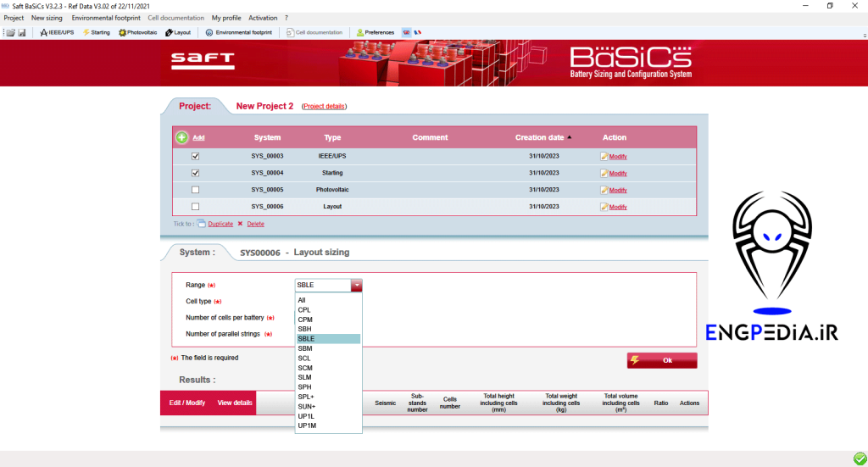Tick the SYS_00005 Photovoltaic checkbox

(x=196, y=190)
